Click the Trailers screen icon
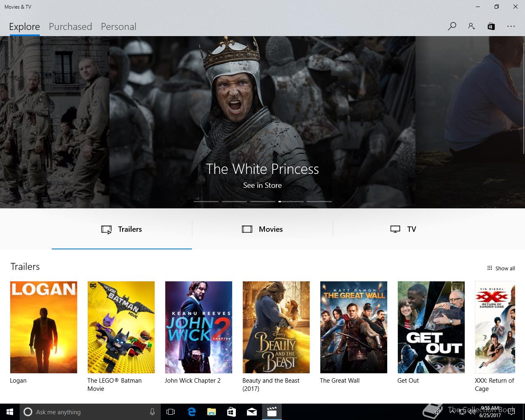The width and height of the screenshot is (525, 420). tap(106, 229)
